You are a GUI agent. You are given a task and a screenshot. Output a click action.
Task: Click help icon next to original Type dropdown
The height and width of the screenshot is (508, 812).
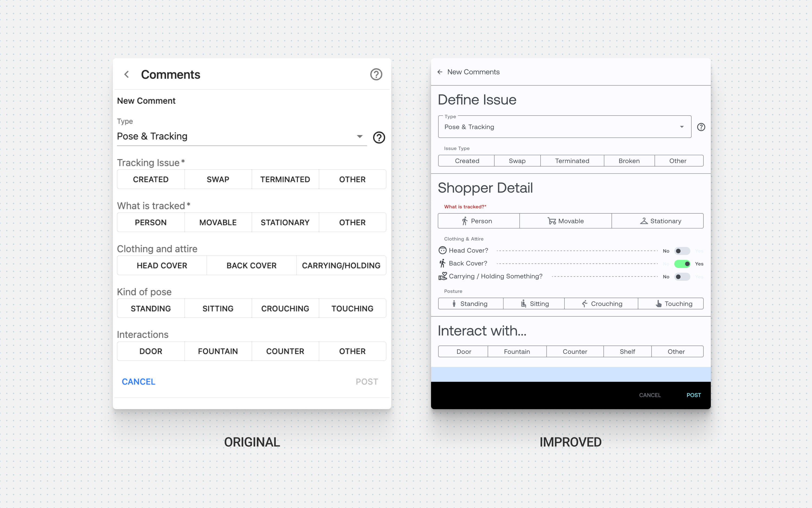(379, 137)
